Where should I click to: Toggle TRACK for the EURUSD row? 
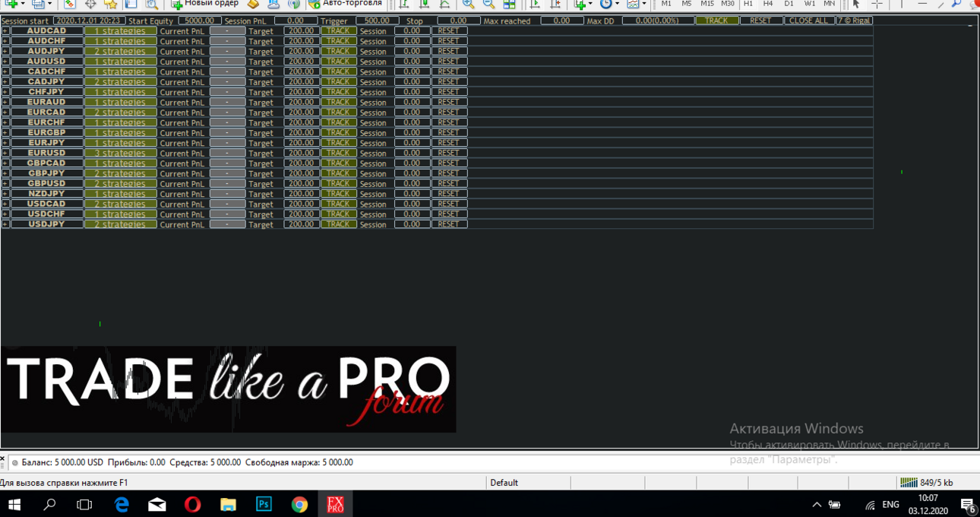tap(339, 153)
